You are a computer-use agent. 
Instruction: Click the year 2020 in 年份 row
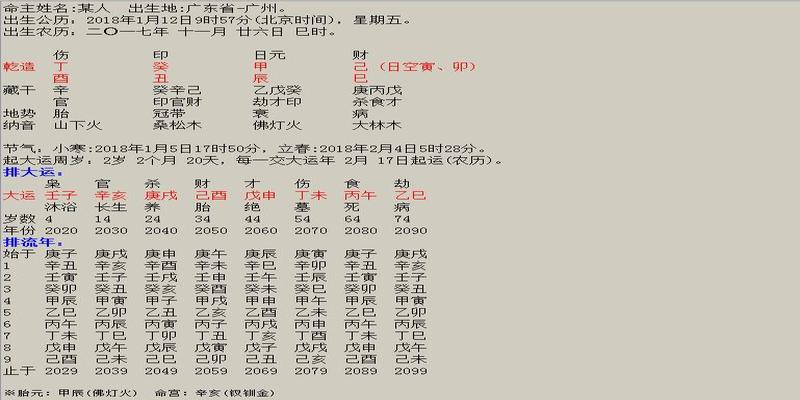coord(61,230)
